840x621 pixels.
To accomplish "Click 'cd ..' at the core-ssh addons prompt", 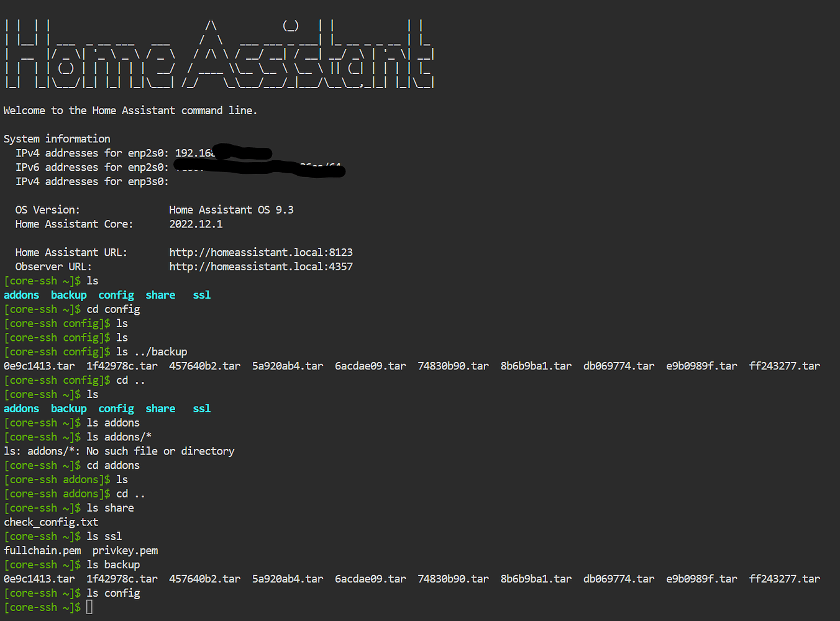I will (130, 494).
